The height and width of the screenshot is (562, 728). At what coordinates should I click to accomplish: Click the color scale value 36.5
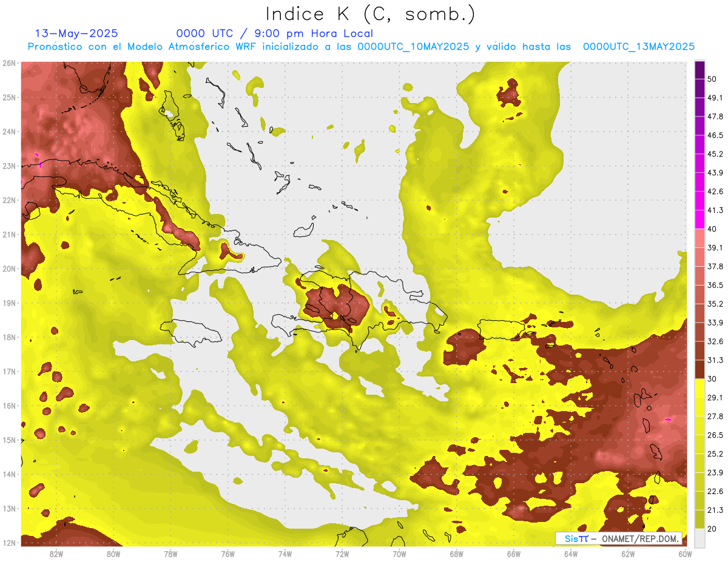point(716,285)
